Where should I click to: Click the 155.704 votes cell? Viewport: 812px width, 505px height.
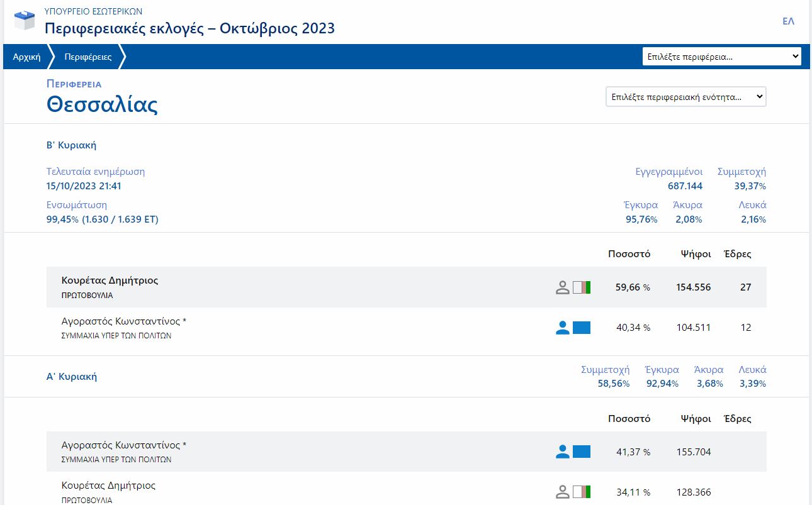(x=694, y=452)
